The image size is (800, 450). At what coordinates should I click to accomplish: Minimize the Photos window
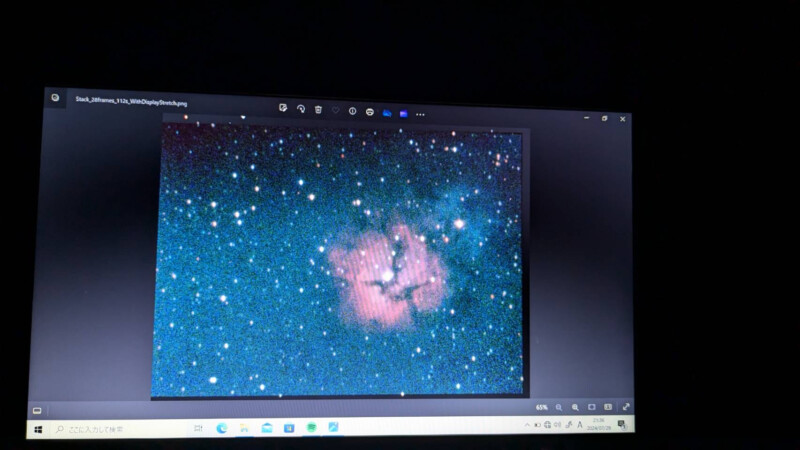click(587, 118)
